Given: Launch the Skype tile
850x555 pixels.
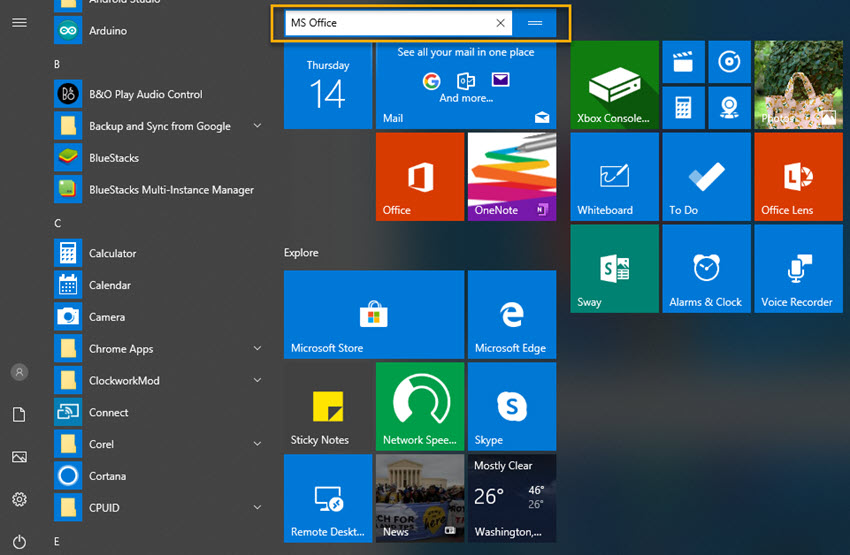Looking at the screenshot, I should pyautogui.click(x=512, y=406).
